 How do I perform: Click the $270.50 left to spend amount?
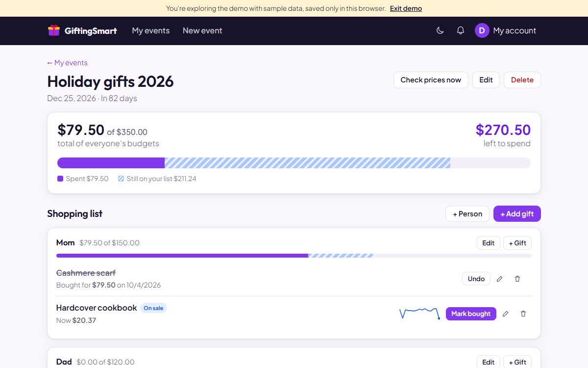503,130
